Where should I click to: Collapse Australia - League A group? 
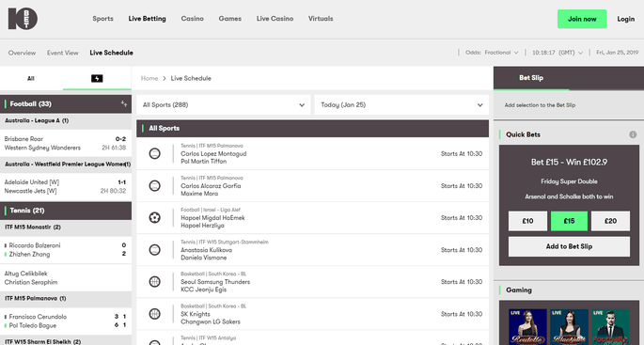66,120
